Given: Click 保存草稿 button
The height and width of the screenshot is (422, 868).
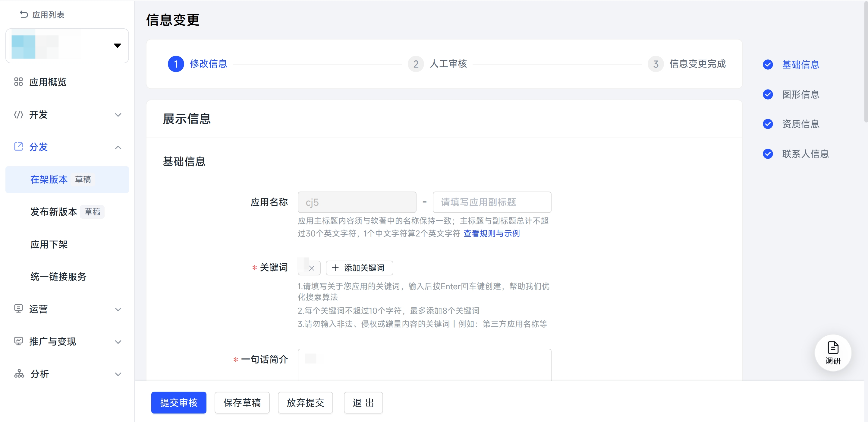Looking at the screenshot, I should pyautogui.click(x=242, y=402).
